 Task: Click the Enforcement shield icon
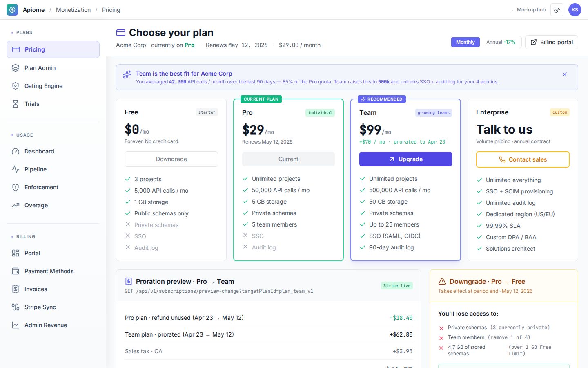pos(16,187)
